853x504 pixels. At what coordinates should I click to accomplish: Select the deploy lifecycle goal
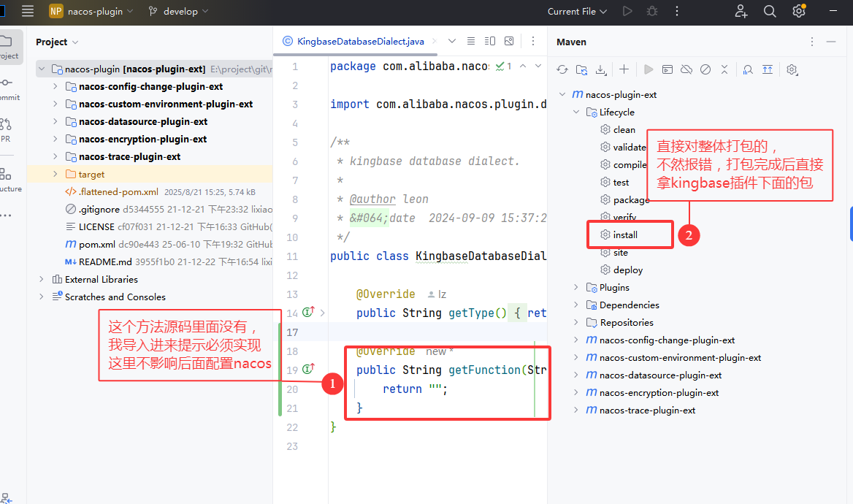point(628,270)
